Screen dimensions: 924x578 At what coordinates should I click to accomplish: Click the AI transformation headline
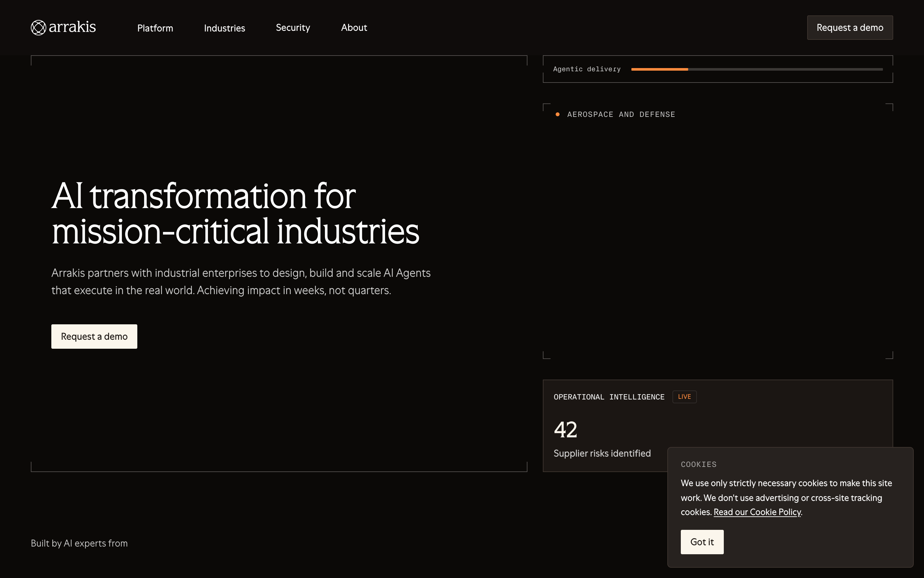235,213
